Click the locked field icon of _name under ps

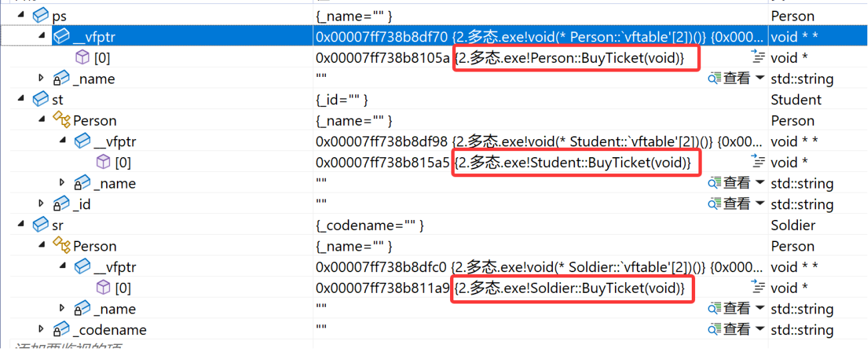click(x=61, y=78)
